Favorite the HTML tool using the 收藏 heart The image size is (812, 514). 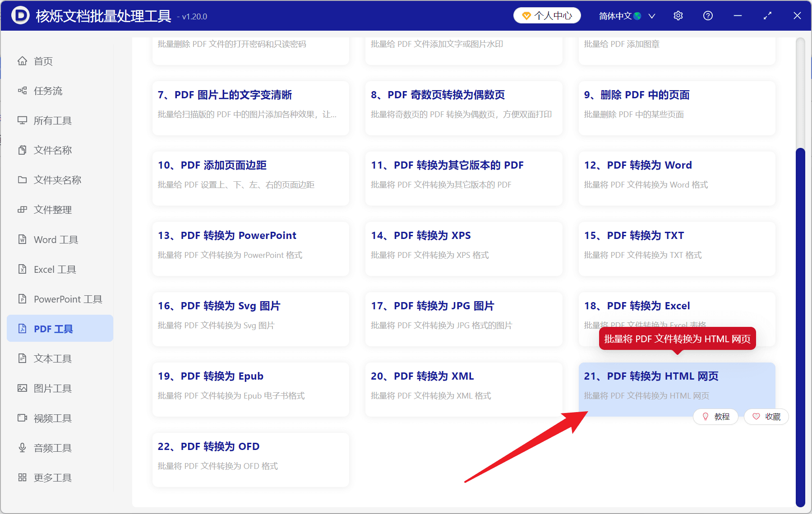pyautogui.click(x=766, y=417)
